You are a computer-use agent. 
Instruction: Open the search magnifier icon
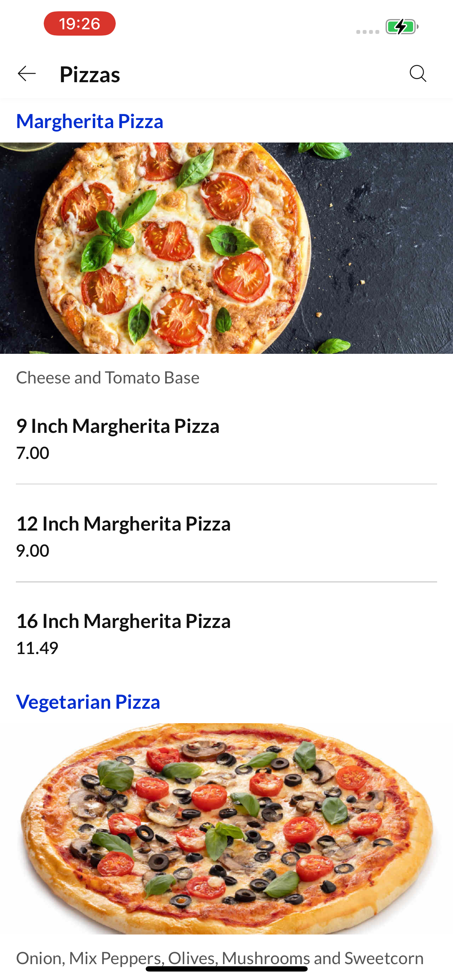pos(418,73)
